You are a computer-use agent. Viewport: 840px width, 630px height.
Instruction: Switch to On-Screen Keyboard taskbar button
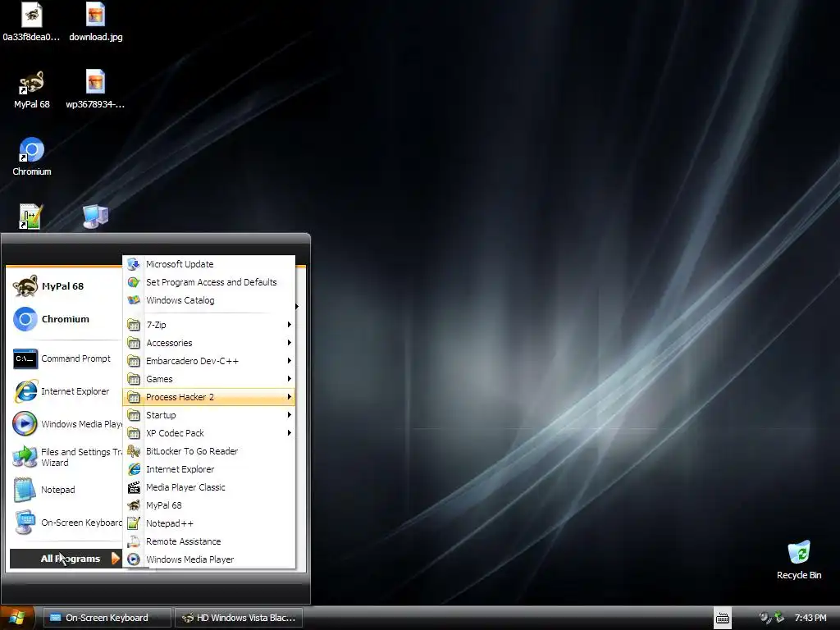coord(107,618)
